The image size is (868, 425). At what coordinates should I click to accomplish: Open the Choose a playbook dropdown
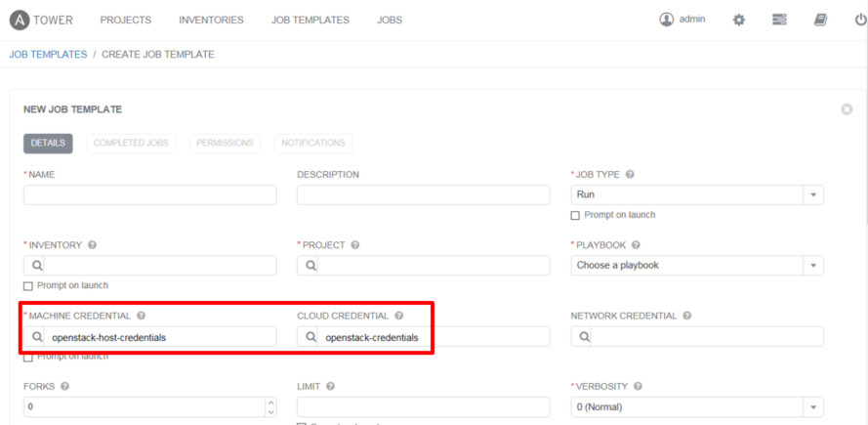697,266
